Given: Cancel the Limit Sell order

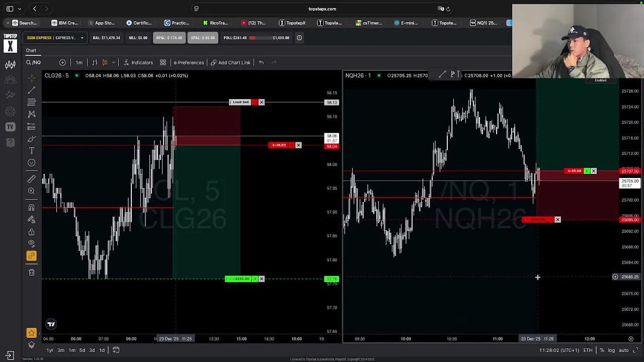Looking at the screenshot, I should pos(261,102).
